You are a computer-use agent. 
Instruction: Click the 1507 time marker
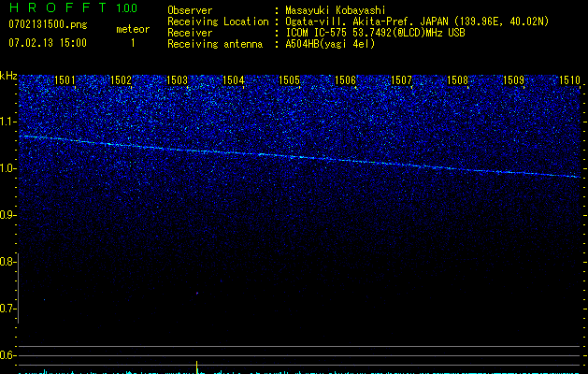tap(401, 80)
